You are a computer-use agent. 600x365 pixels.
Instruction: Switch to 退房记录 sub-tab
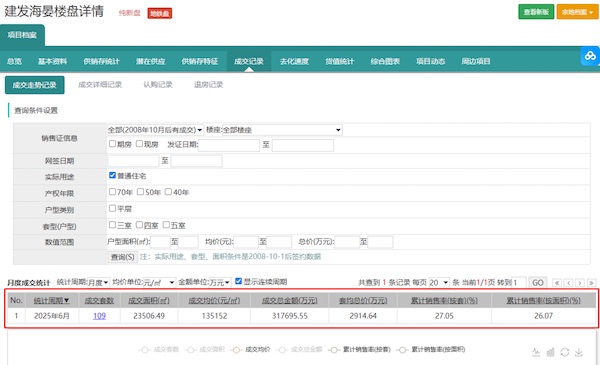click(x=208, y=85)
